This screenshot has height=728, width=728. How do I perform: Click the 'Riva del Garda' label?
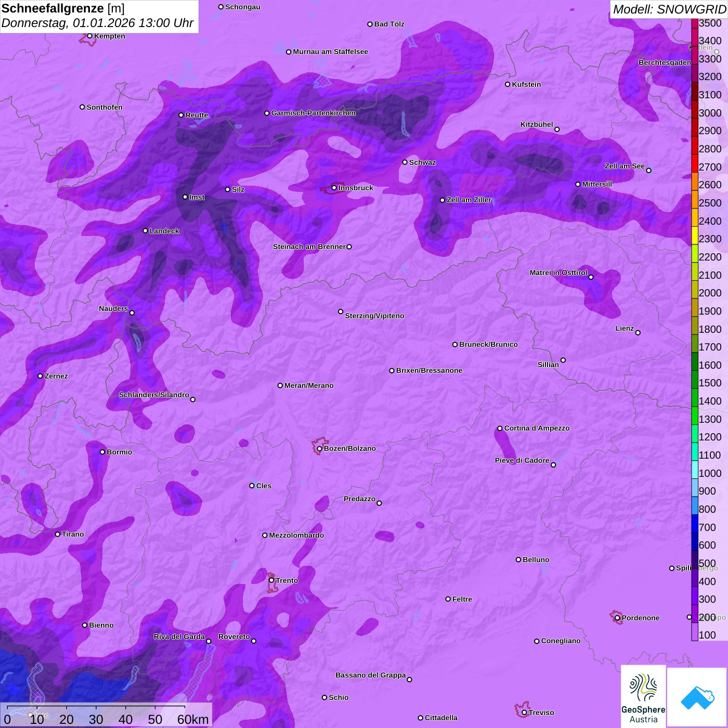[x=179, y=636]
